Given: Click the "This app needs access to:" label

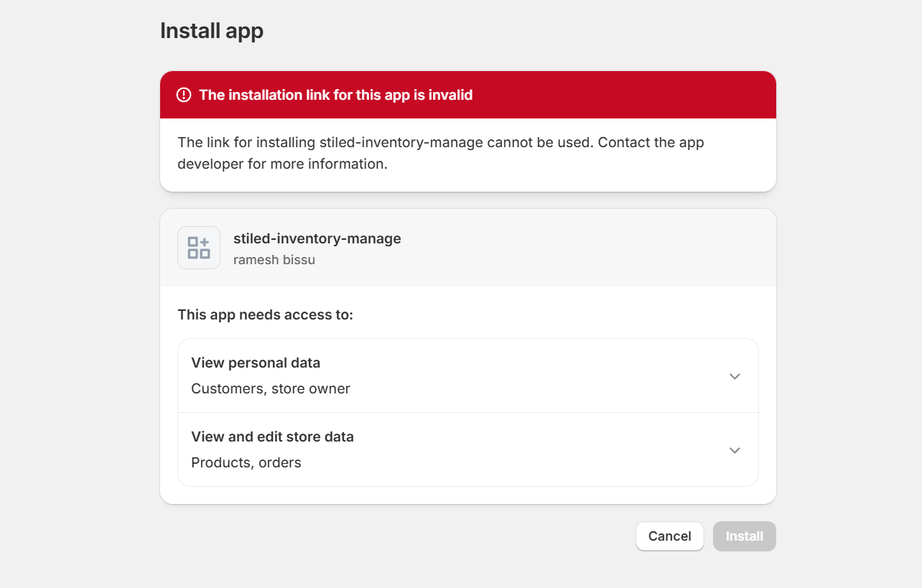Looking at the screenshot, I should click(265, 314).
